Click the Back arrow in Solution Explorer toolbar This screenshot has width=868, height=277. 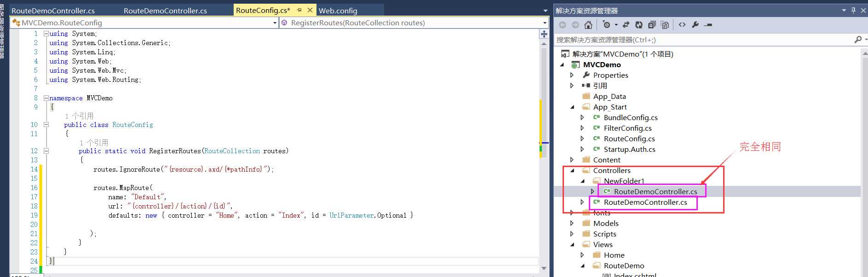[x=562, y=25]
